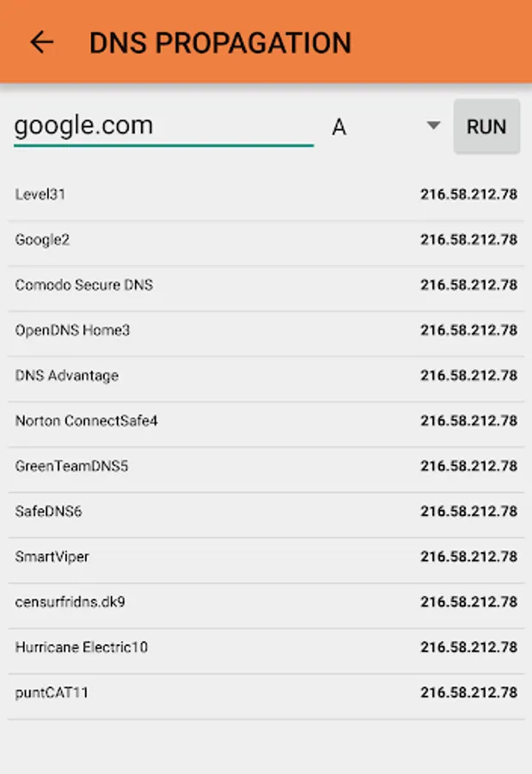Select the DNS Advantage server row
The height and width of the screenshot is (774, 532).
point(172,376)
